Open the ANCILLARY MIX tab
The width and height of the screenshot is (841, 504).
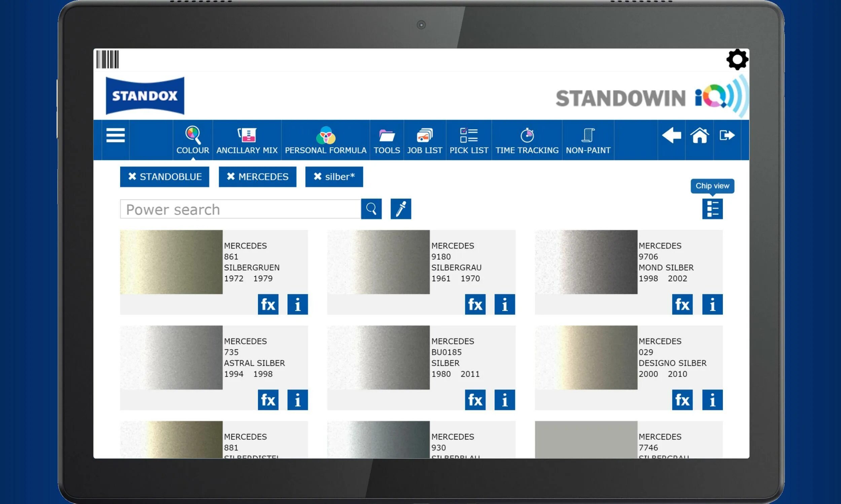pos(247,140)
